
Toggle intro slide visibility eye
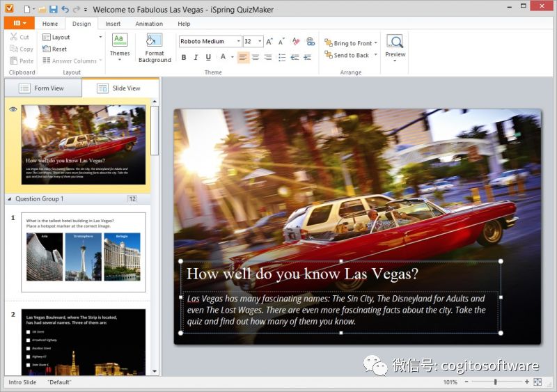coord(13,109)
